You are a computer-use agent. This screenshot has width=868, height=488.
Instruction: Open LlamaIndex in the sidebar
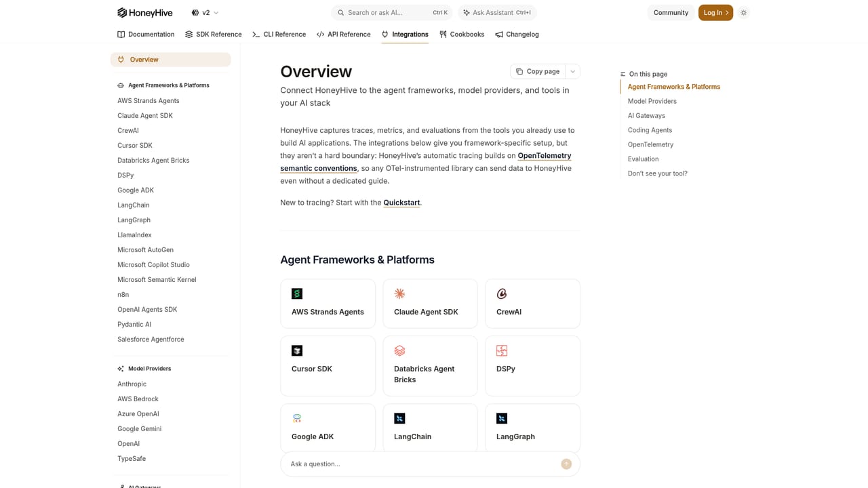click(134, 235)
